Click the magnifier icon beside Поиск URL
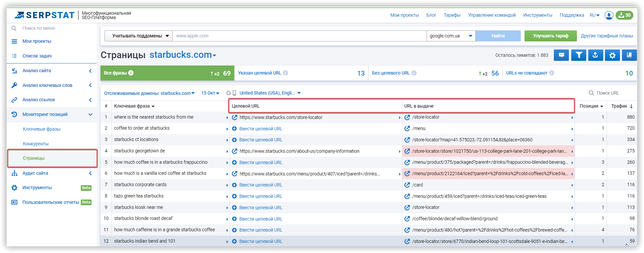 pos(591,93)
